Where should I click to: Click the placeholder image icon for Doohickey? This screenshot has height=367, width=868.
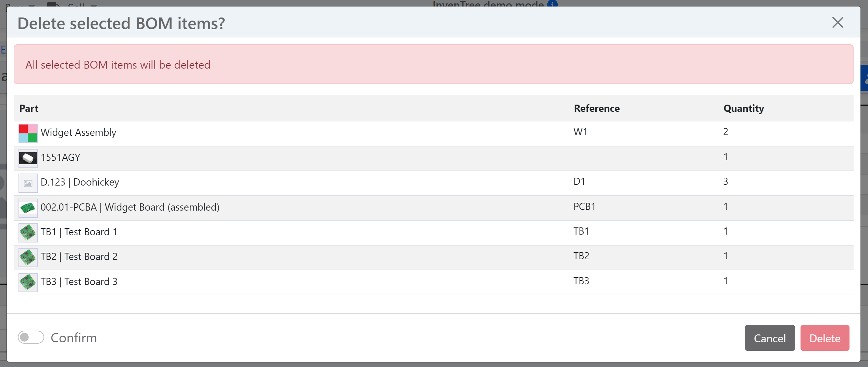[x=28, y=183]
